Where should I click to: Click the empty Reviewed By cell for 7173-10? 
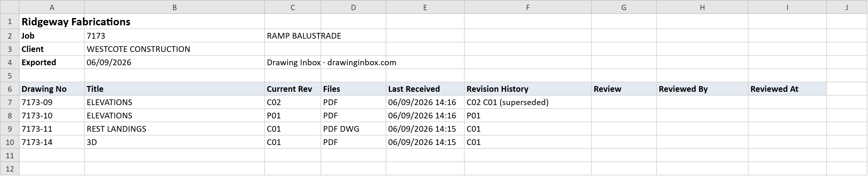click(703, 116)
